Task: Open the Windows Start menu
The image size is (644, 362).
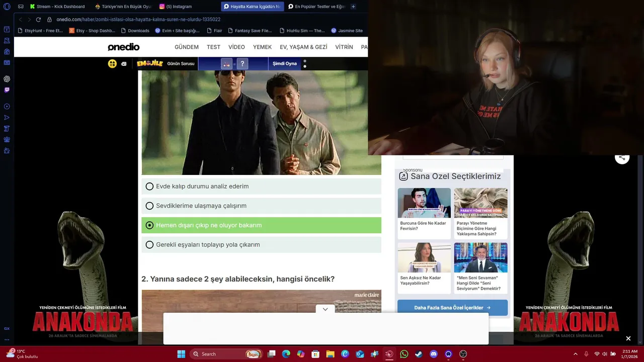Action: 181,354
